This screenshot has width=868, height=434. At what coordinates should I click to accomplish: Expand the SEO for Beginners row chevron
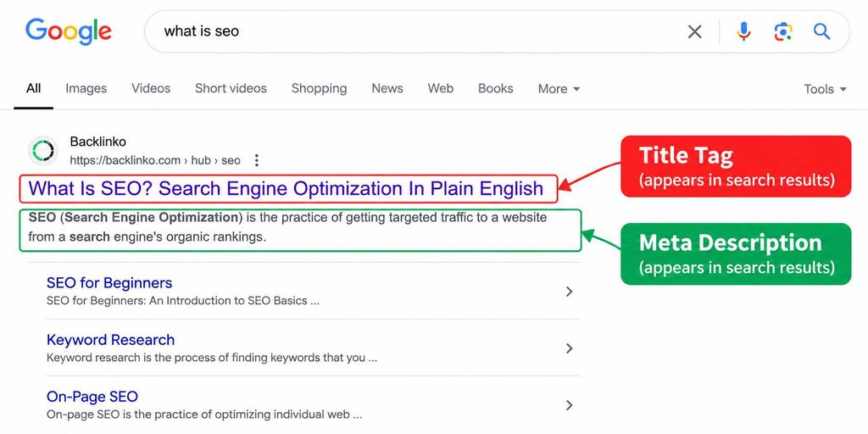click(x=569, y=292)
